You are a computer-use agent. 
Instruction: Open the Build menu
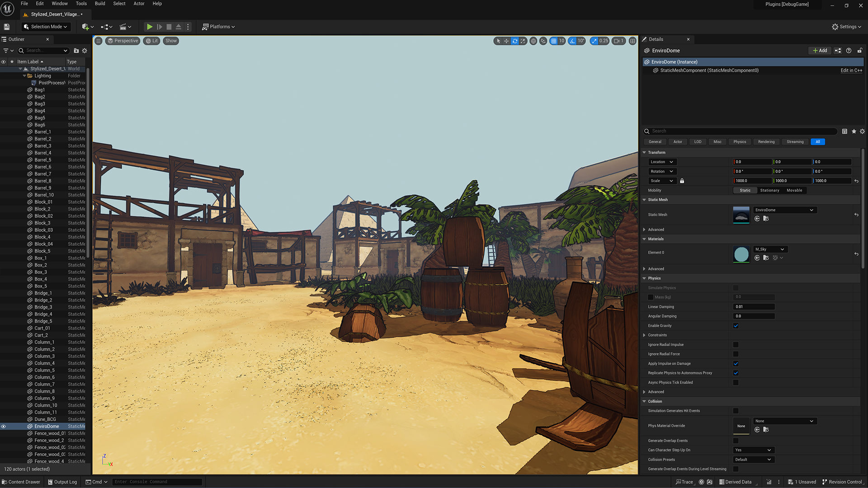(x=100, y=4)
